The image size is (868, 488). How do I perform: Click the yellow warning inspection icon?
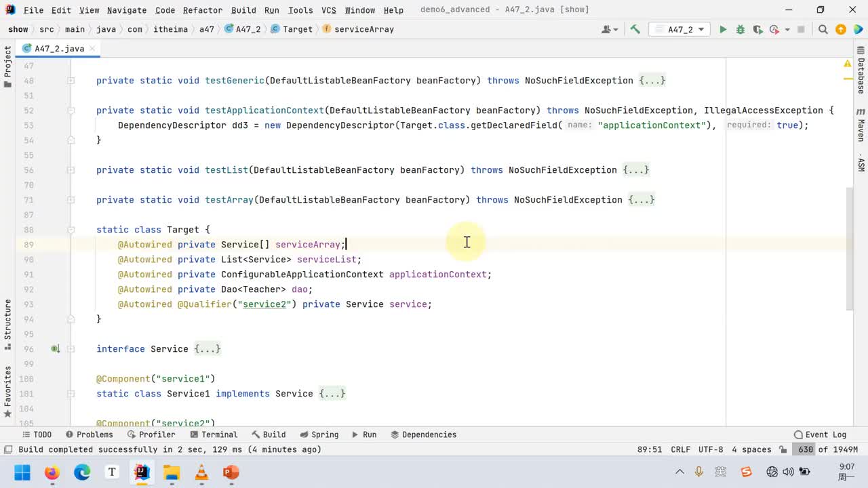847,64
